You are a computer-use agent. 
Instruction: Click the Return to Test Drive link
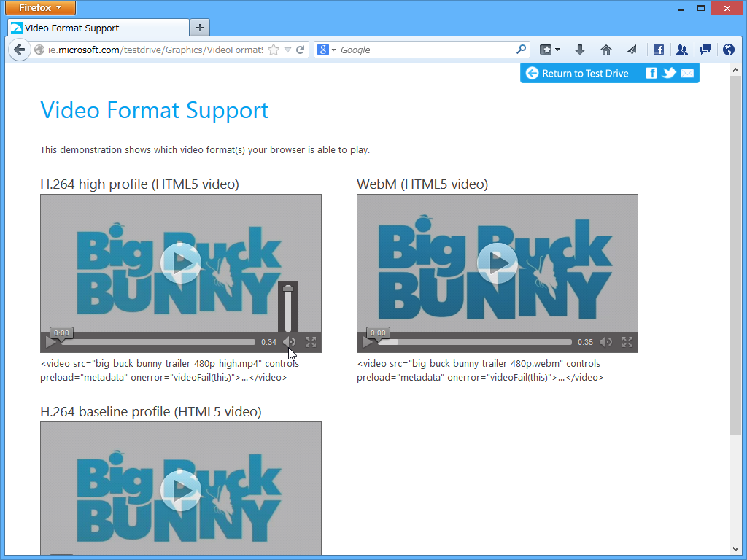pyautogui.click(x=581, y=73)
